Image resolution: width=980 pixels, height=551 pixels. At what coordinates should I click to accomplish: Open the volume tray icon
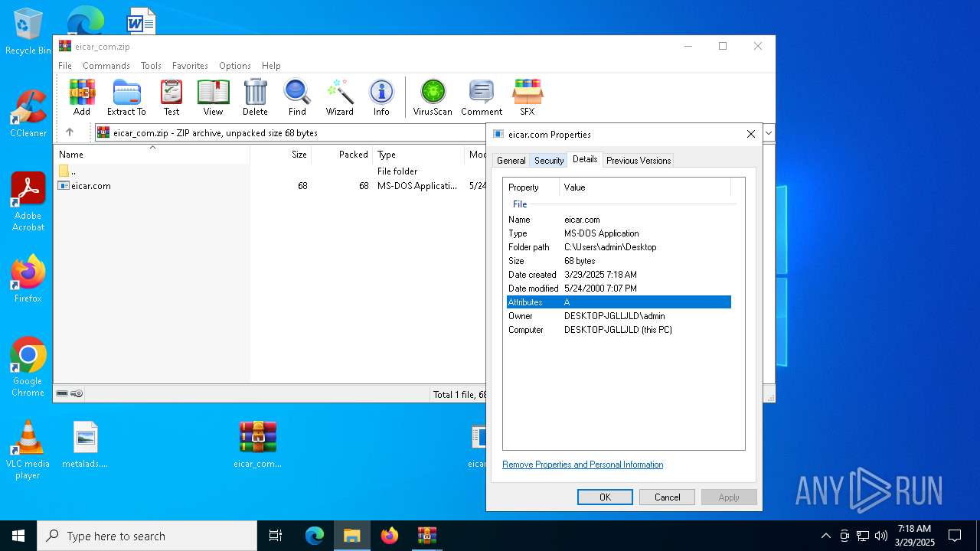[881, 536]
